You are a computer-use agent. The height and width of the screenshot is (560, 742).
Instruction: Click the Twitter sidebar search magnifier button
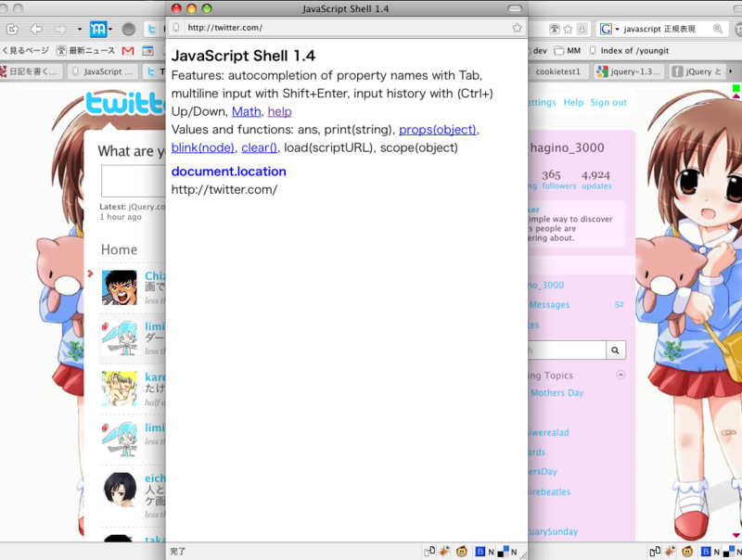coord(616,350)
